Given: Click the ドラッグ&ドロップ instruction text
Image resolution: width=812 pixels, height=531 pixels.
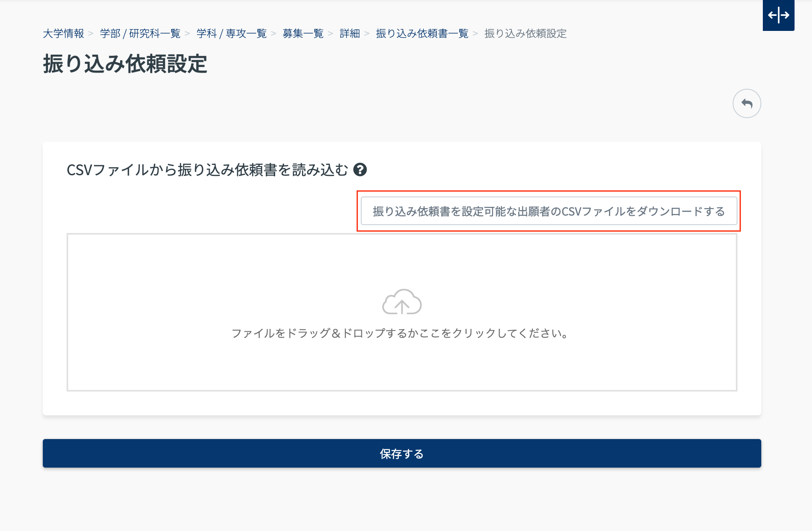Looking at the screenshot, I should [400, 333].
